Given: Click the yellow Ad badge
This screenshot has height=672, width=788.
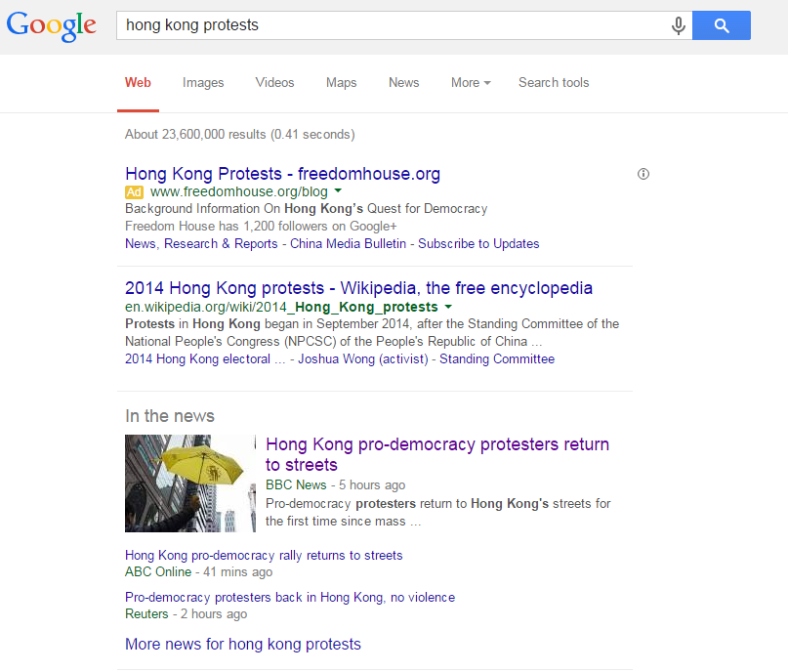Looking at the screenshot, I should pos(134,192).
